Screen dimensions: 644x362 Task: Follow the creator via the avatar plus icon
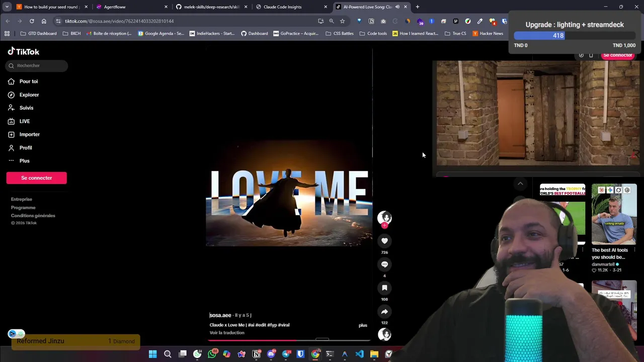point(384,226)
